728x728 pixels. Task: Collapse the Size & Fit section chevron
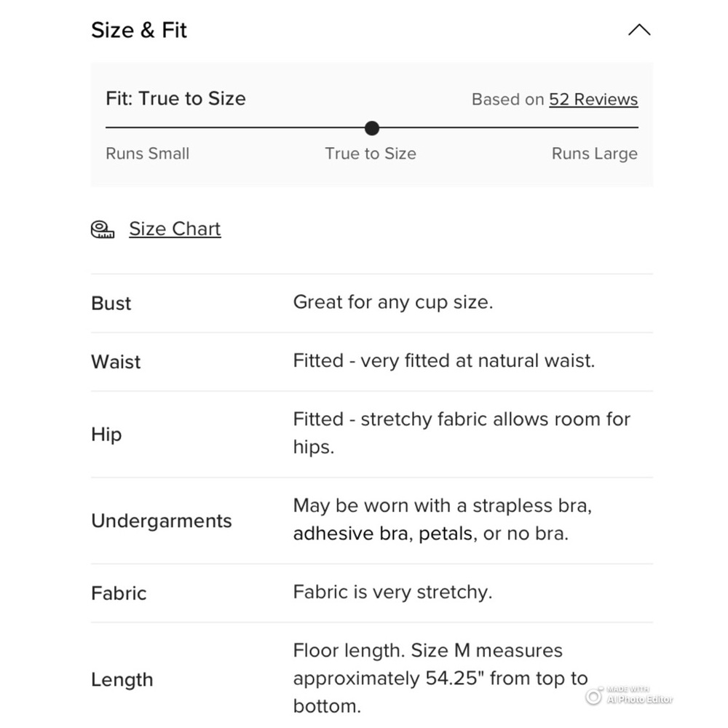[638, 30]
